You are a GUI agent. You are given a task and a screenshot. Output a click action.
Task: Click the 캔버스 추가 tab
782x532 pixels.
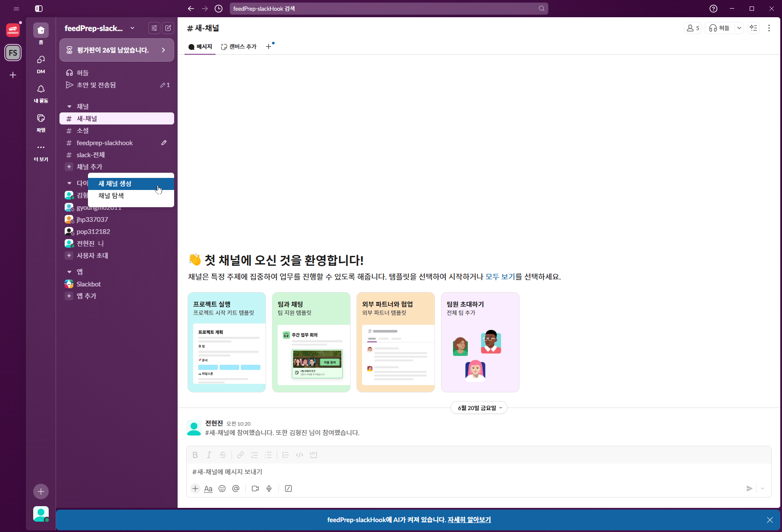coord(239,47)
